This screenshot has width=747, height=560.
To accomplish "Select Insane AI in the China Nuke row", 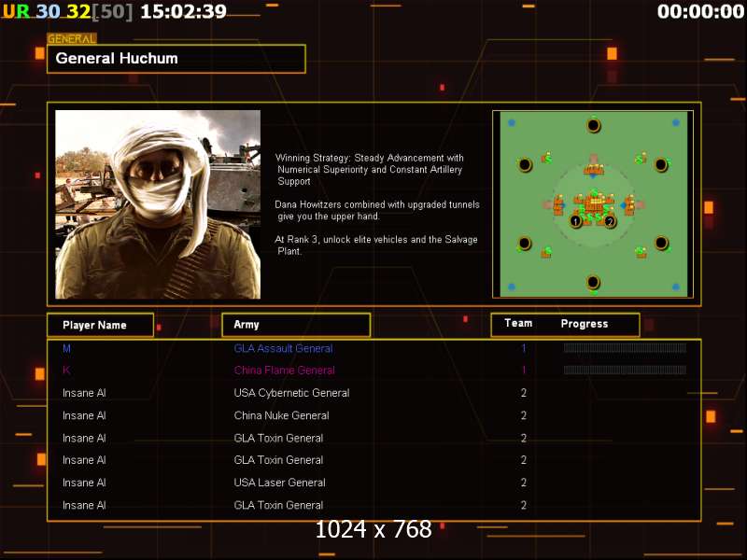I will tap(84, 415).
